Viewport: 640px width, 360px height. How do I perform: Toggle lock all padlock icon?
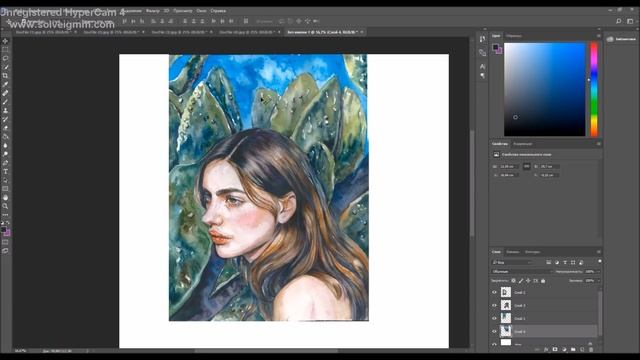[543, 281]
